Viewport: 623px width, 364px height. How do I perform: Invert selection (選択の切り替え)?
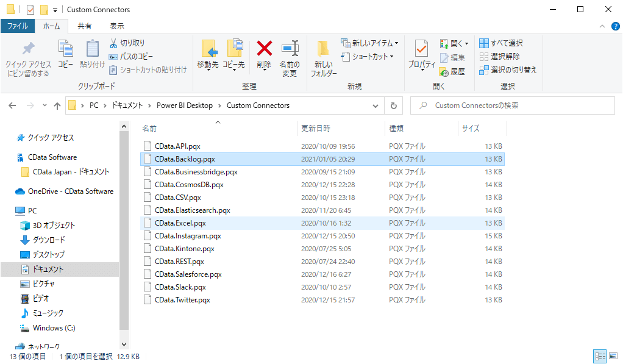coord(508,70)
